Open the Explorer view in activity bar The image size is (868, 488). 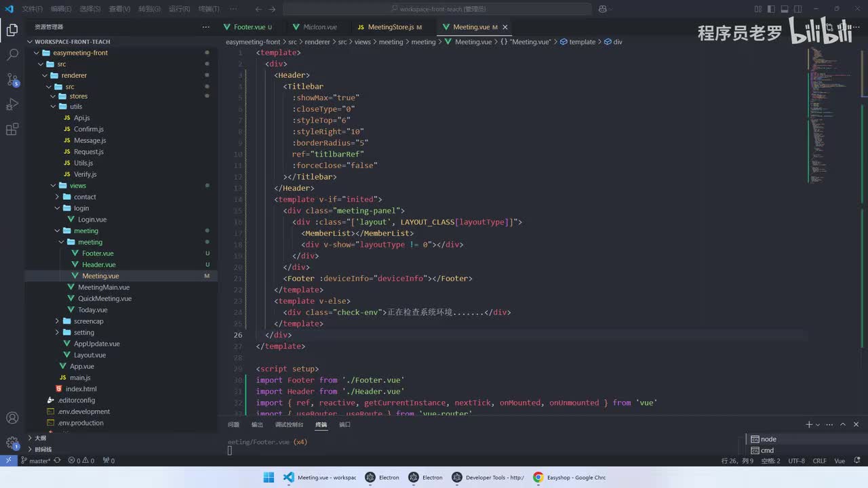tap(12, 30)
